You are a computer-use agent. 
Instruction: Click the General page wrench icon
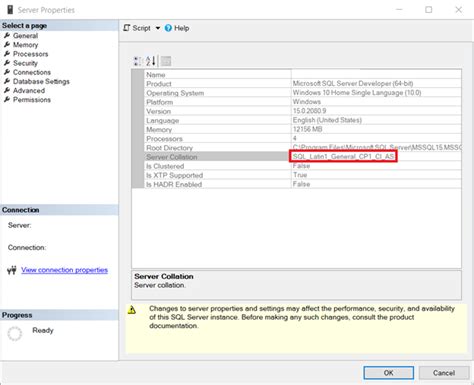pyautogui.click(x=7, y=35)
